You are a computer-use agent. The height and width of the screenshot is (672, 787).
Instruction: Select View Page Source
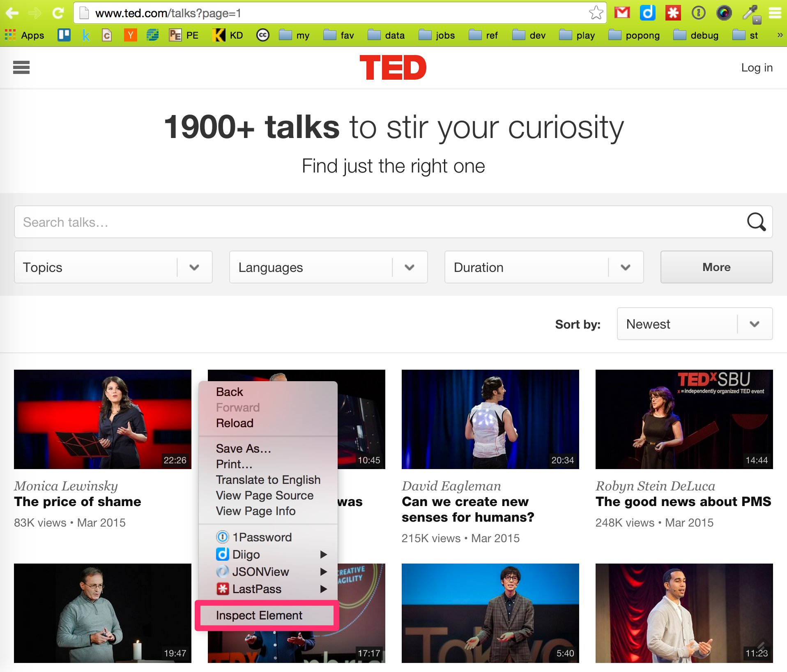pos(268,495)
